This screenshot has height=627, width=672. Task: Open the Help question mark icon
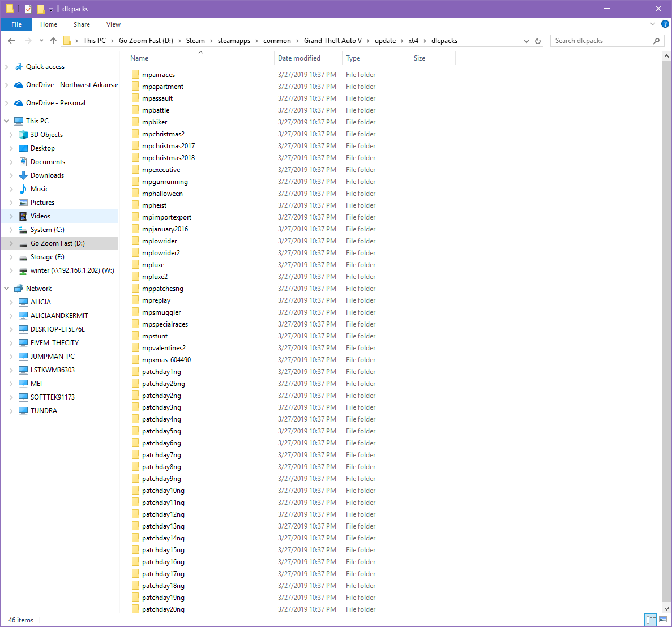tap(665, 24)
